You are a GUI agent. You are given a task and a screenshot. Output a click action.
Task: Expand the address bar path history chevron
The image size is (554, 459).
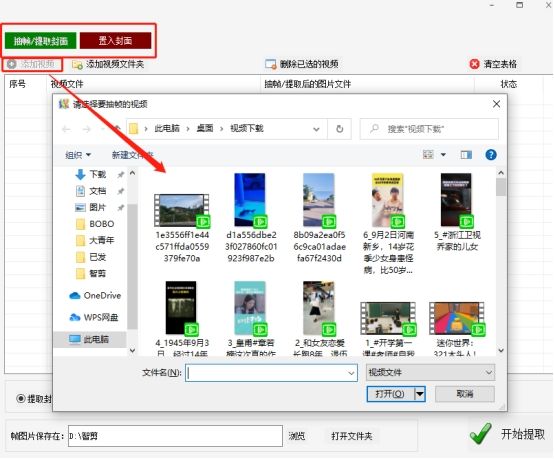click(316, 129)
